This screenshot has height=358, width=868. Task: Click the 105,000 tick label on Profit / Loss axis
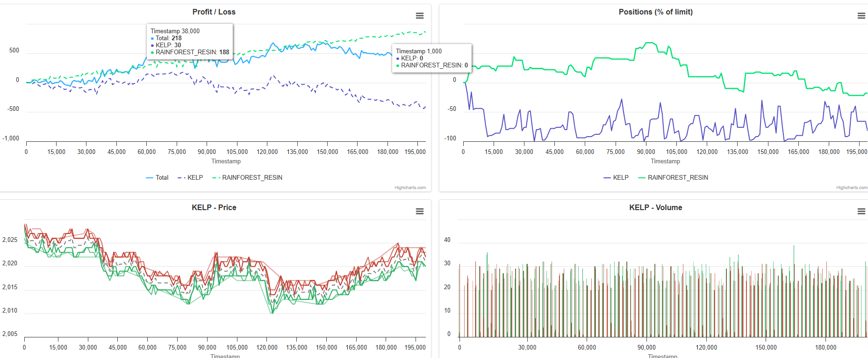(x=237, y=152)
